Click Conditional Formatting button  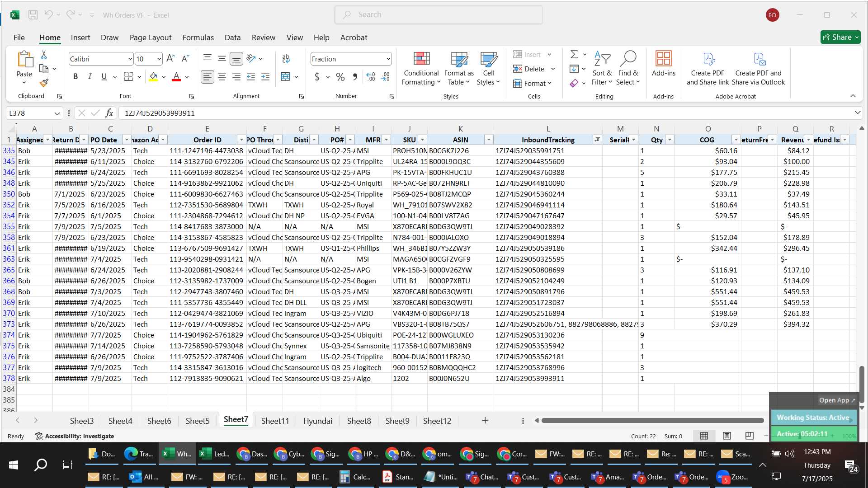pyautogui.click(x=421, y=68)
